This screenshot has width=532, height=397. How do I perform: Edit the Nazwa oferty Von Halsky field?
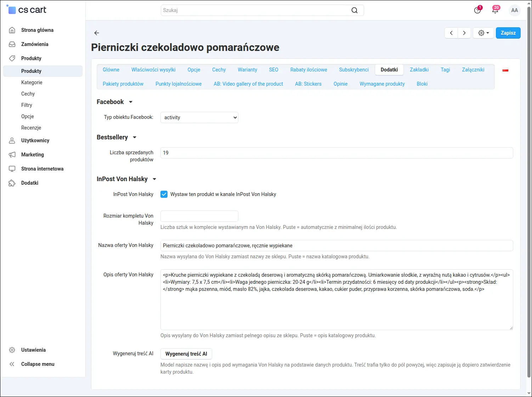pos(336,246)
